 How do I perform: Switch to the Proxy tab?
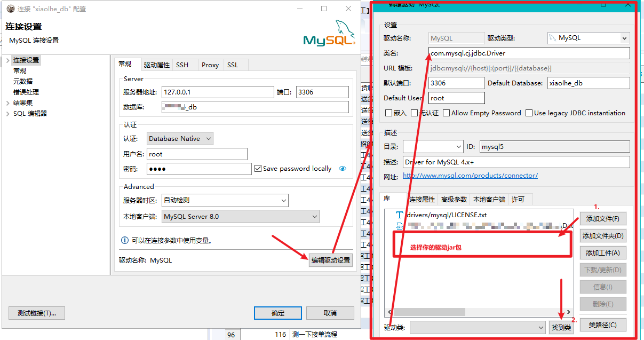pos(210,65)
